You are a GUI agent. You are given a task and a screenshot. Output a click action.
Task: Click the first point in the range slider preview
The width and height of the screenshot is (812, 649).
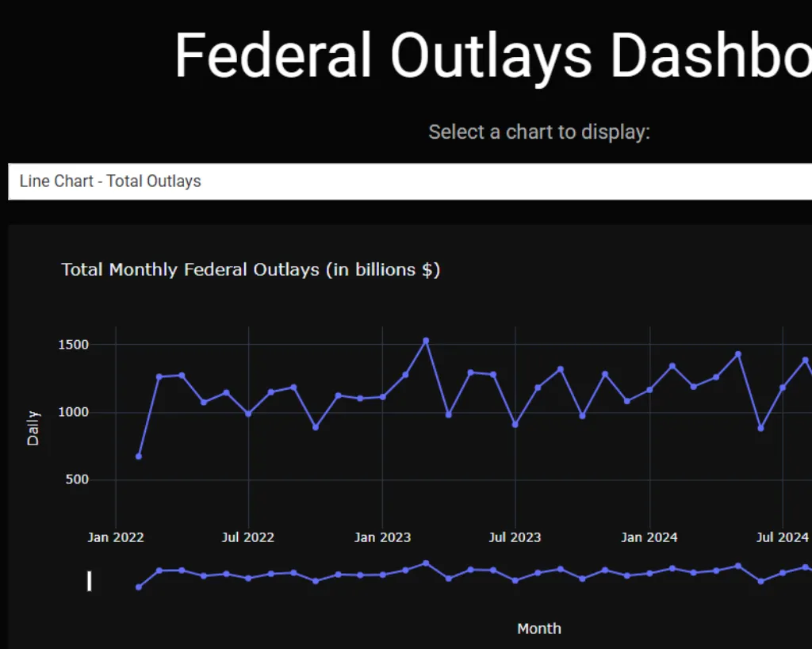pos(139,587)
